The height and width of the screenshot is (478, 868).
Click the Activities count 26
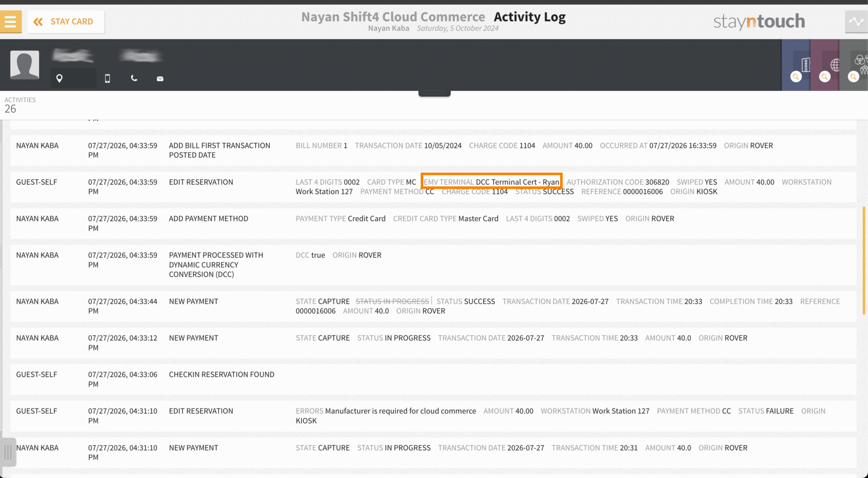pyautogui.click(x=10, y=109)
